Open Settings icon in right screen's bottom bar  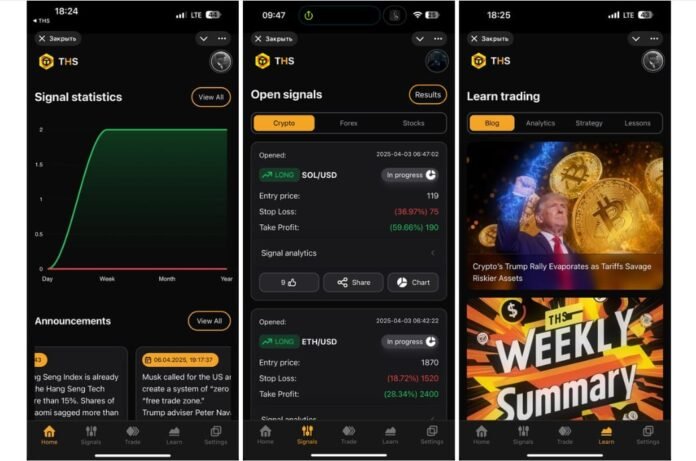[x=648, y=435]
